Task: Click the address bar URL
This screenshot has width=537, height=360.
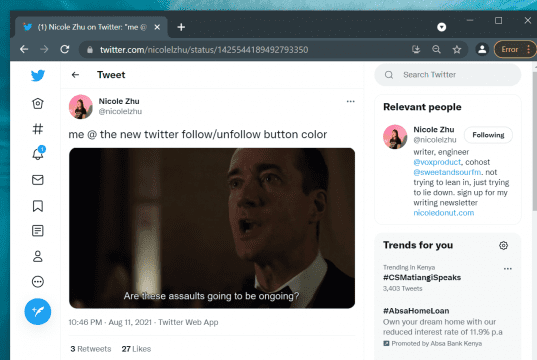Action: pyautogui.click(x=204, y=50)
